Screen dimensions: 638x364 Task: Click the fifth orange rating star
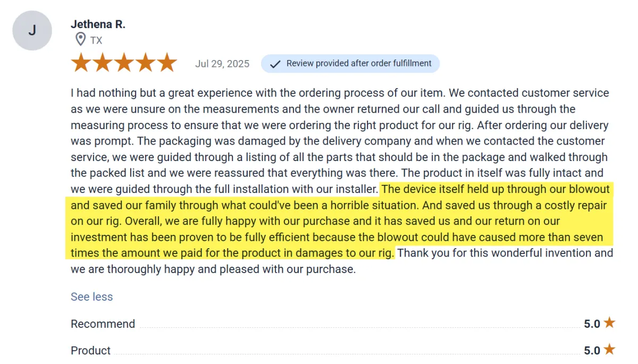click(167, 63)
